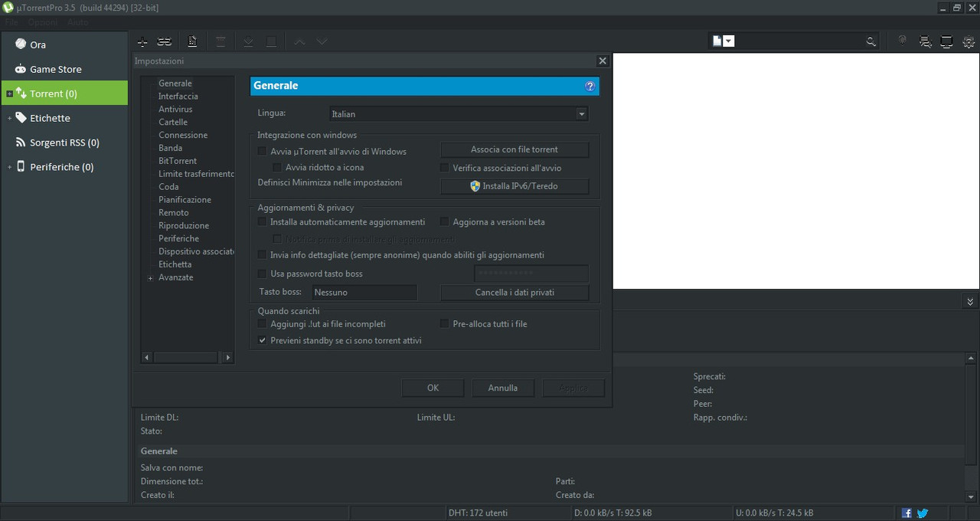Click the Facebook icon in status bar
The width and height of the screenshot is (980, 521).
point(906,513)
